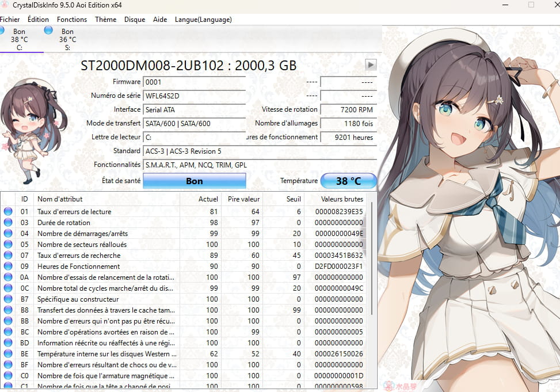
Task: Click the Firmware value field
Action: coord(195,82)
